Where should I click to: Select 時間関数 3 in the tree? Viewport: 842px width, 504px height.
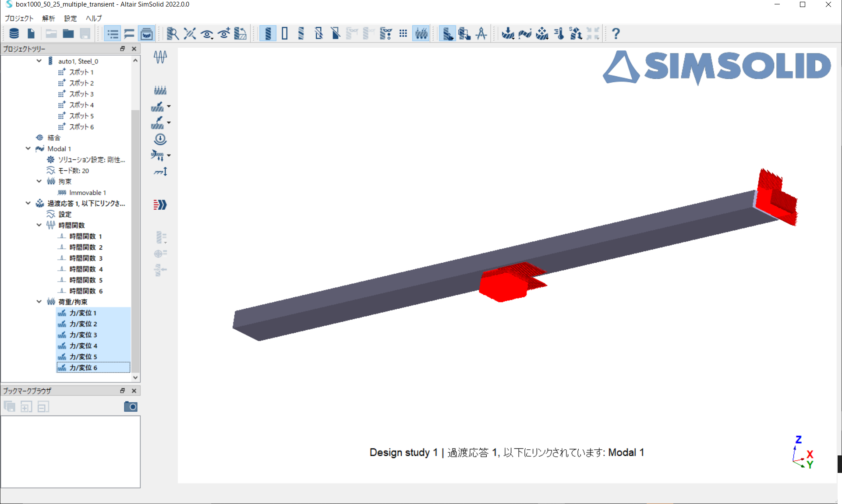85,258
